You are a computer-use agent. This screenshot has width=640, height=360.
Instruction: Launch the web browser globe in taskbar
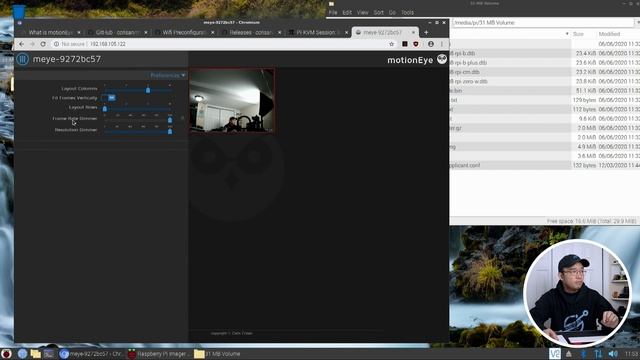[22, 354]
